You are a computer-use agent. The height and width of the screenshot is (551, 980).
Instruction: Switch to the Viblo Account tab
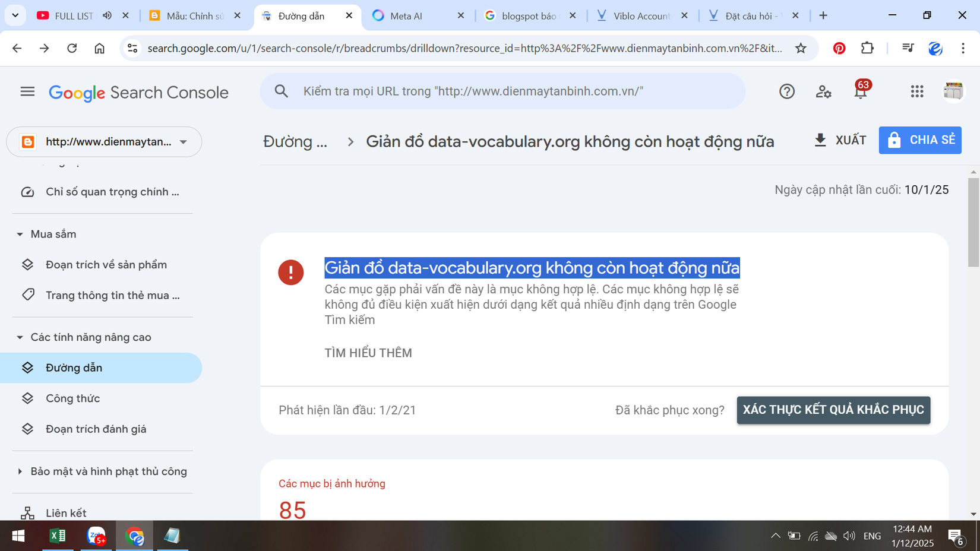click(x=641, y=16)
